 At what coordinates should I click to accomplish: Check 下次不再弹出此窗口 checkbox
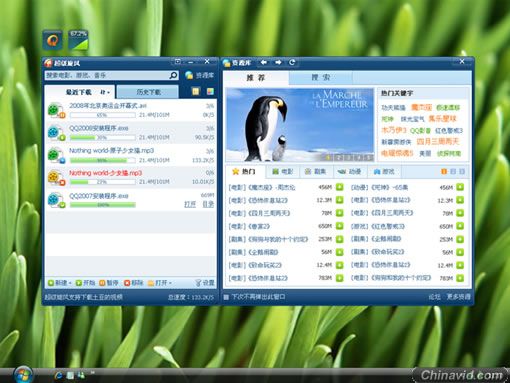click(x=226, y=297)
